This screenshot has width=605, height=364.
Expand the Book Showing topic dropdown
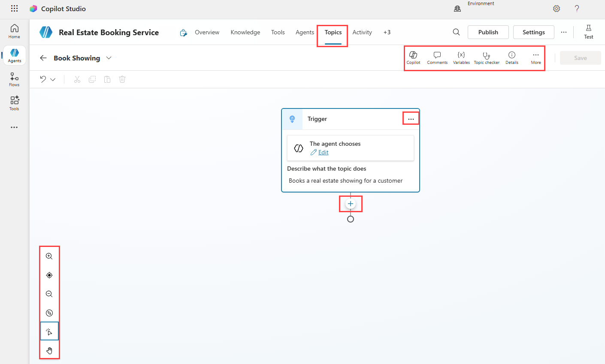point(109,58)
